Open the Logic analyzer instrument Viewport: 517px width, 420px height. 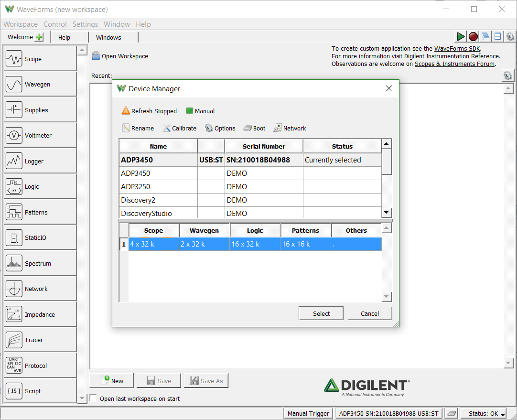[x=40, y=186]
